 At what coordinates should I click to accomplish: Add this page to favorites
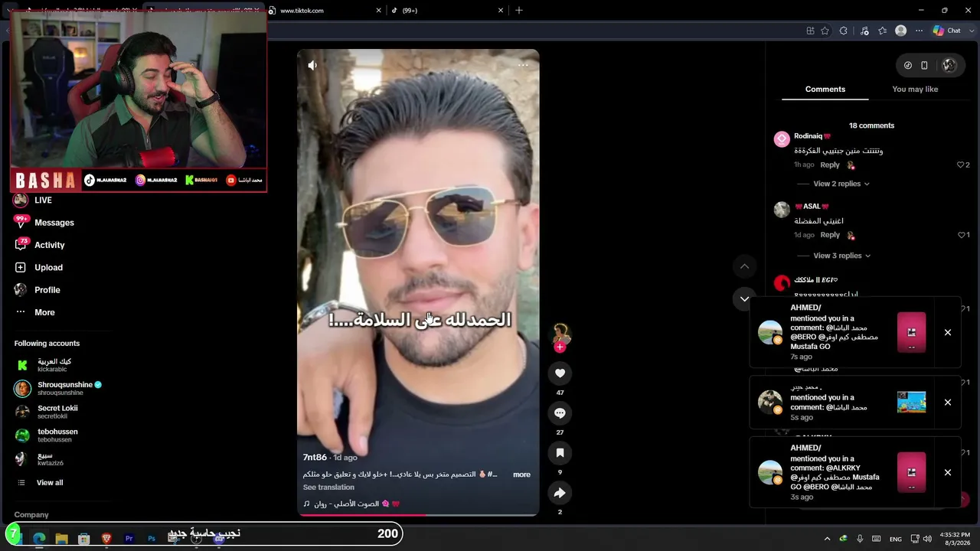825,31
